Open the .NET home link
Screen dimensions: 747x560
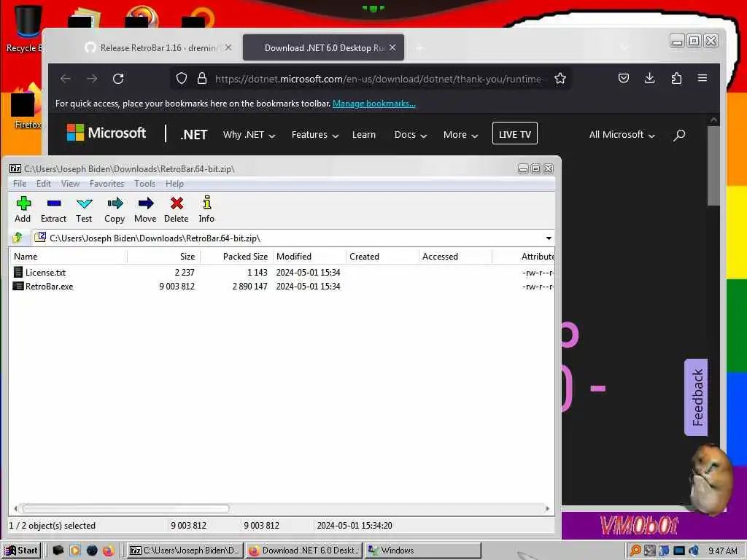(x=194, y=135)
